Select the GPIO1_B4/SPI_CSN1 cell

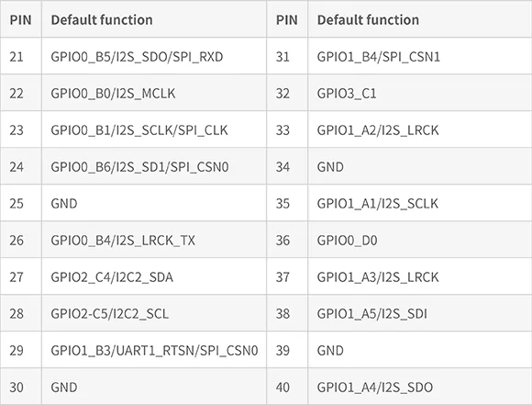pyautogui.click(x=420, y=56)
